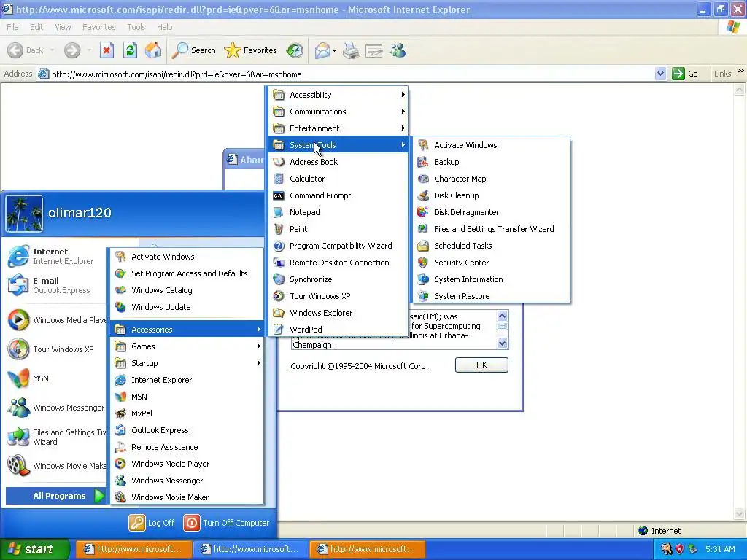Image resolution: width=747 pixels, height=560 pixels.
Task: Click the Messenger icon in IE toolbar
Action: pos(398,50)
